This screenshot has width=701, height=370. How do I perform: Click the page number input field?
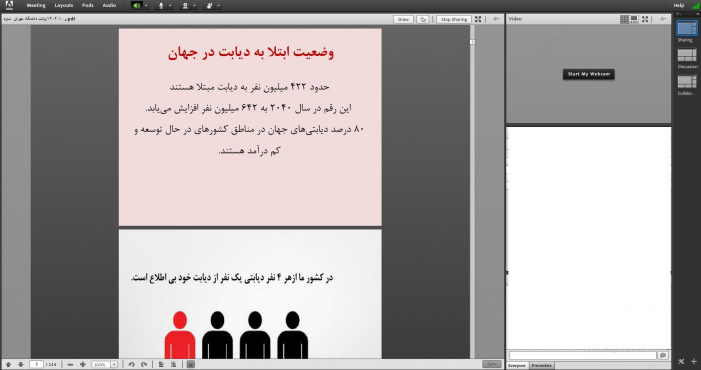click(x=36, y=365)
